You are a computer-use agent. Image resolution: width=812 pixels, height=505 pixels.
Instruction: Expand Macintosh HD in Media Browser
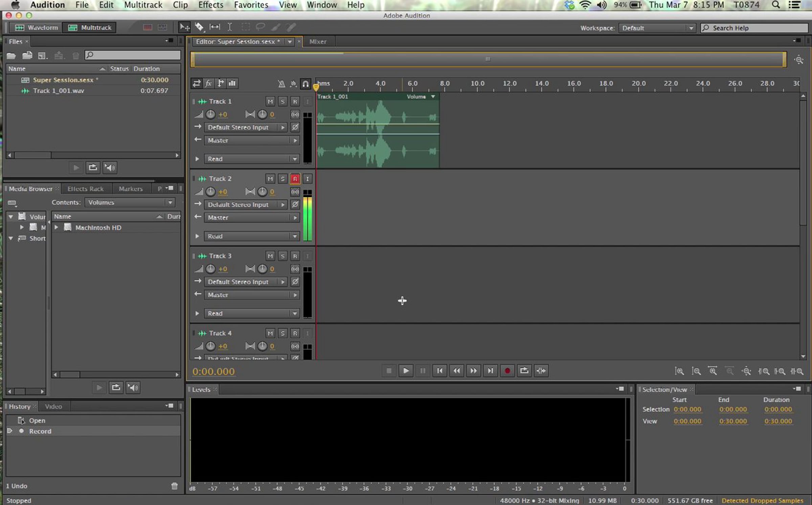tap(57, 227)
